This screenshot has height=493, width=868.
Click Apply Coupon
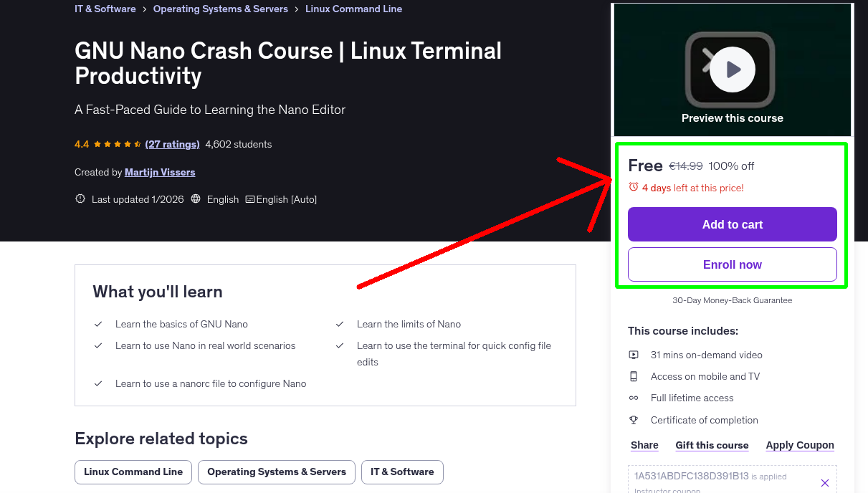click(x=800, y=445)
